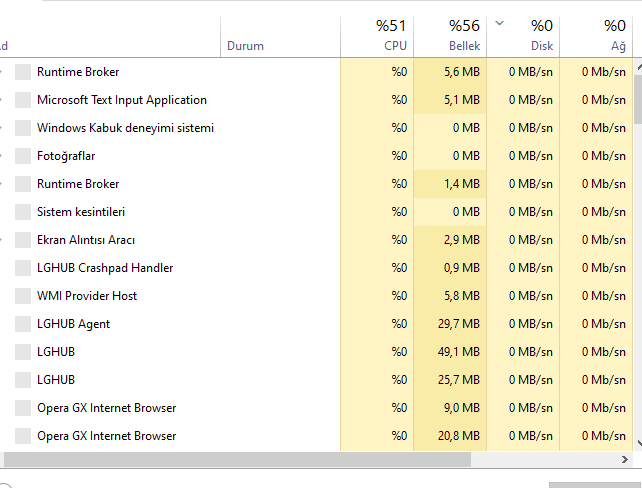Select the LGHUB Agent process name
This screenshot has height=488, width=642.
(73, 324)
